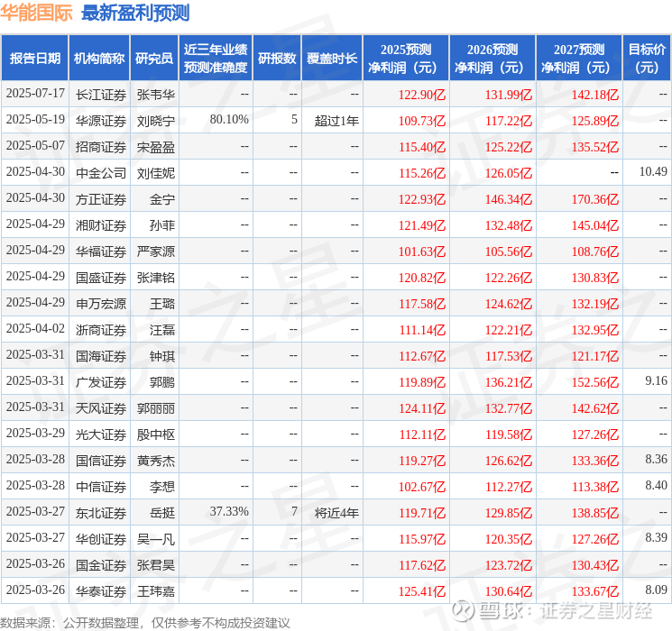Click the 2027预测净利润 header

[x=579, y=59]
